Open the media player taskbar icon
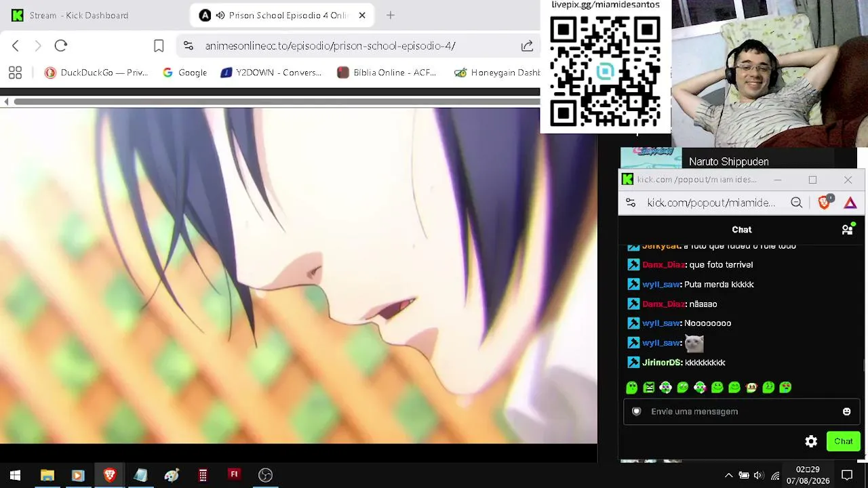Screen dimensions: 868x488 [x=77, y=475]
